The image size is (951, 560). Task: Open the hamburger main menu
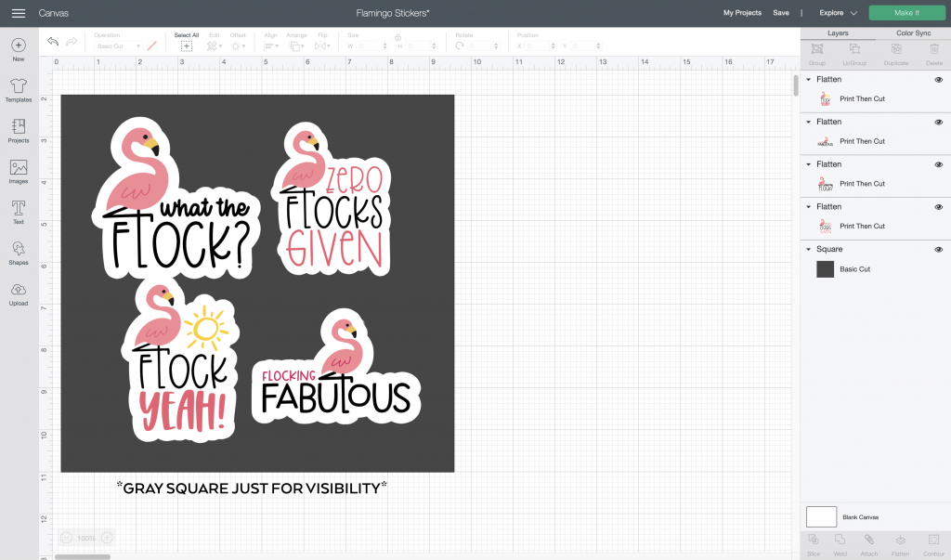[19, 13]
